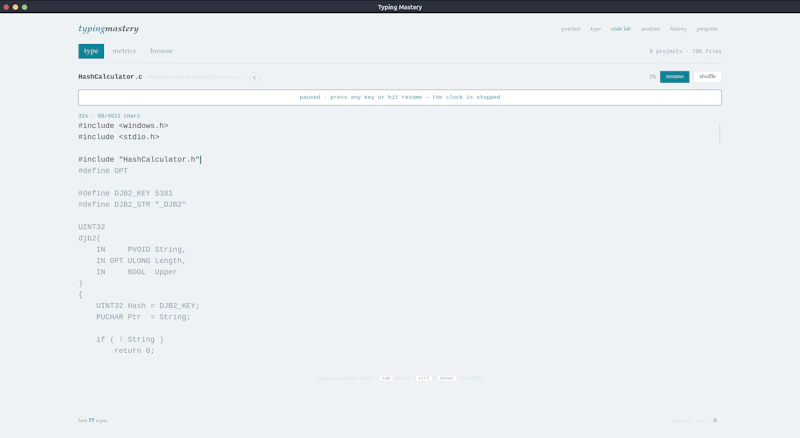800x438 pixels.
Task: Click the 'tab' key hint
Action: click(x=386, y=378)
